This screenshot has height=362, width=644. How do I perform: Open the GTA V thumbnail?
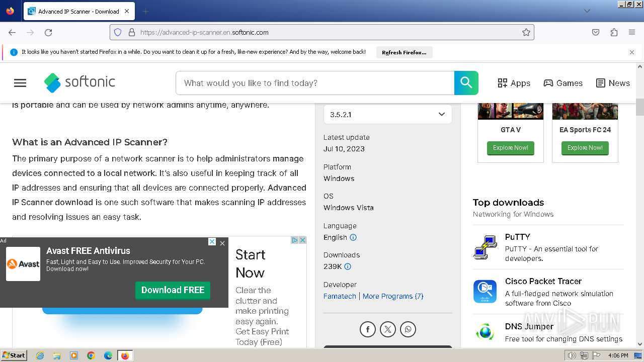511,111
